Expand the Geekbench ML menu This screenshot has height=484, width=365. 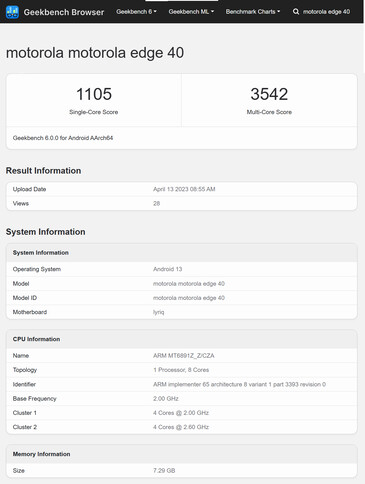click(x=191, y=12)
